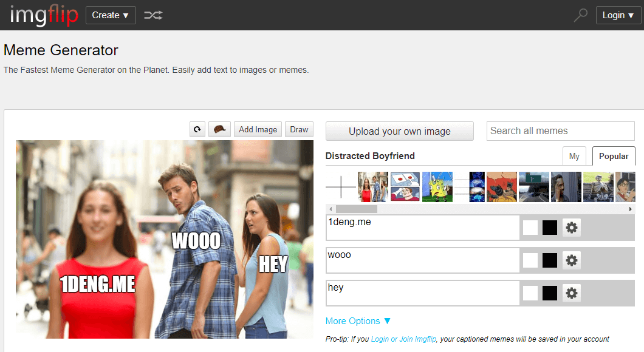The height and width of the screenshot is (352, 644).
Task: Choose the anime butterfly template thumbnail
Action: click(x=625, y=187)
